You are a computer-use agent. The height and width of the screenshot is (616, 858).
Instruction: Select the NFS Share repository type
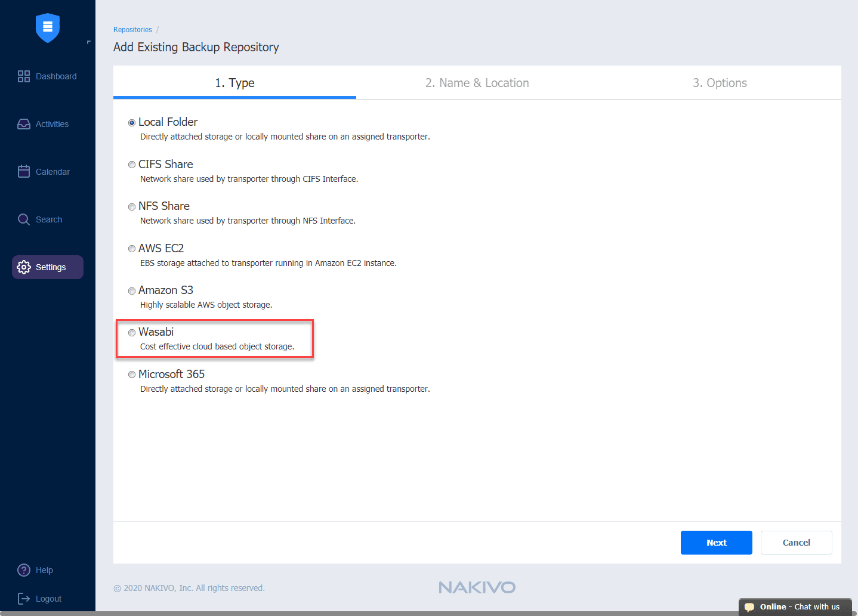[132, 207]
